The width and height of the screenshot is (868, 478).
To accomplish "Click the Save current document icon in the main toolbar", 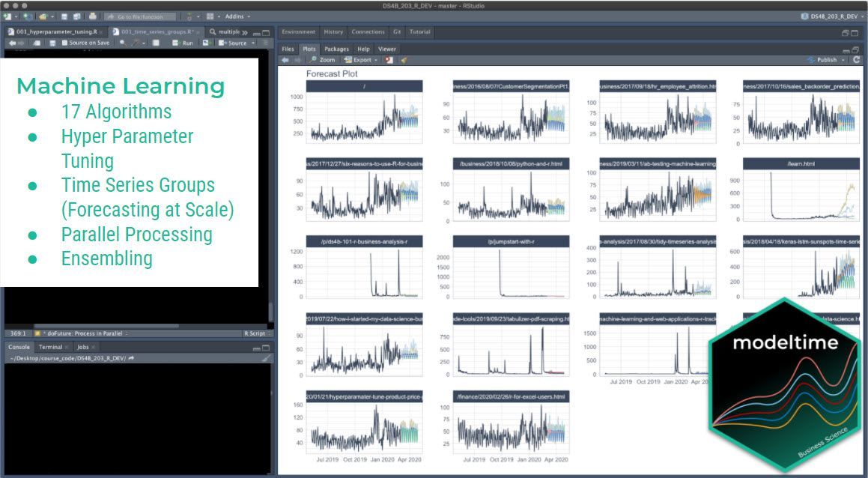I will (x=64, y=16).
